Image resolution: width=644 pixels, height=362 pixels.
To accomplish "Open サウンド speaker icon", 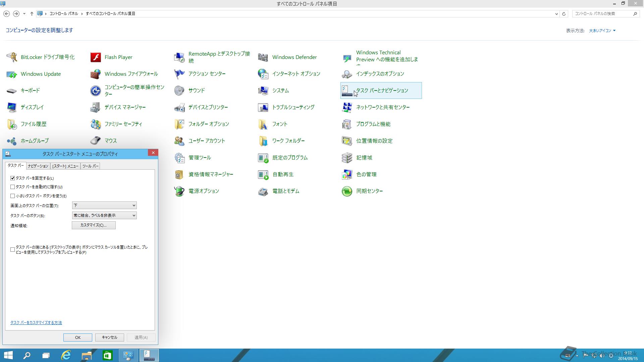I will [179, 91].
